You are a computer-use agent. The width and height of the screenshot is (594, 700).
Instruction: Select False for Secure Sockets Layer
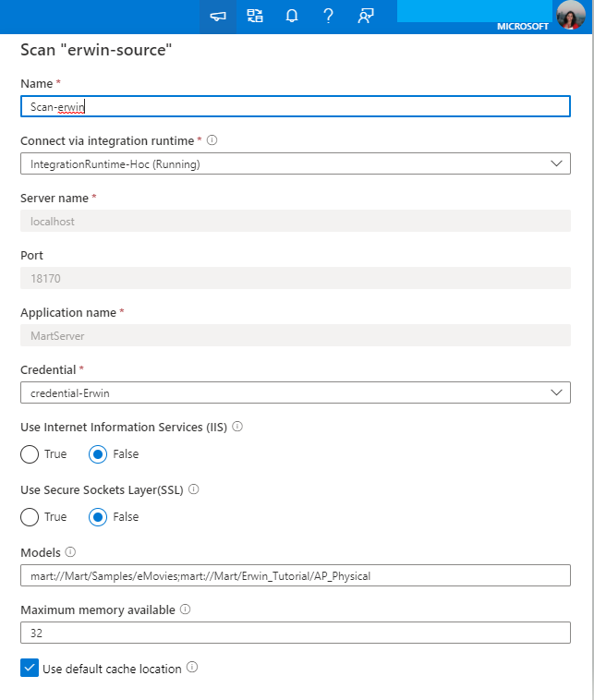click(98, 517)
